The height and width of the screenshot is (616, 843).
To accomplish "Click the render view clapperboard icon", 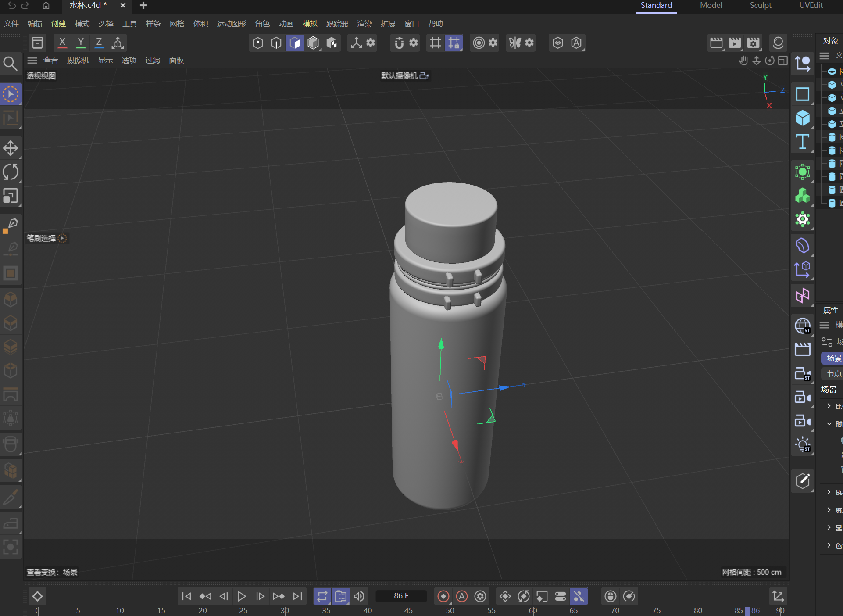I will pos(716,43).
